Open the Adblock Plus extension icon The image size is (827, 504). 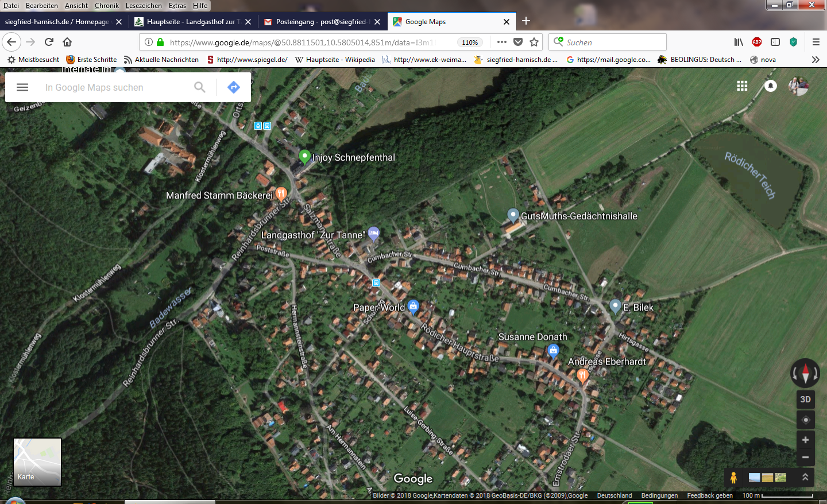click(x=757, y=42)
